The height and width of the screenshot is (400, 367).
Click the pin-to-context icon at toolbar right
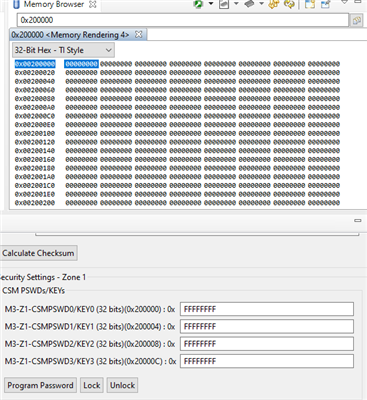(325, 4)
